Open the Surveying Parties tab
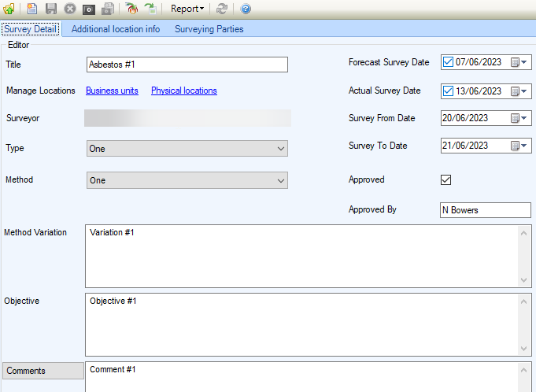The height and width of the screenshot is (392, 536). coord(209,29)
